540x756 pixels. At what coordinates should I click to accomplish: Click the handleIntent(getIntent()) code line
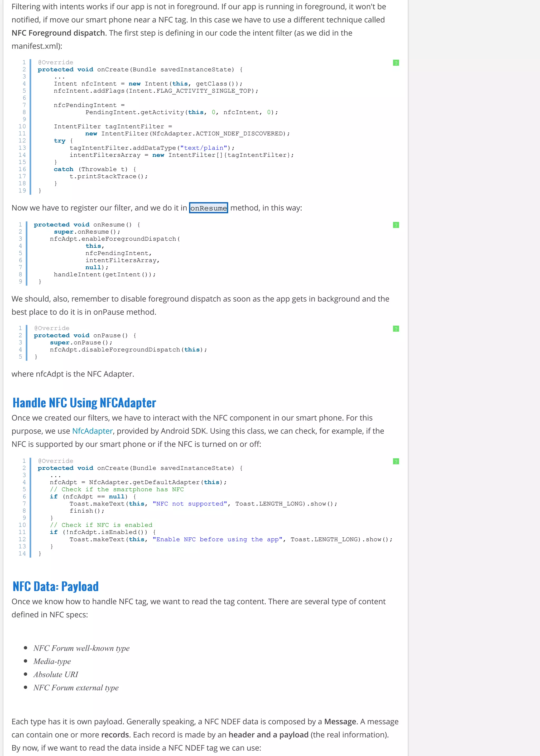105,274
